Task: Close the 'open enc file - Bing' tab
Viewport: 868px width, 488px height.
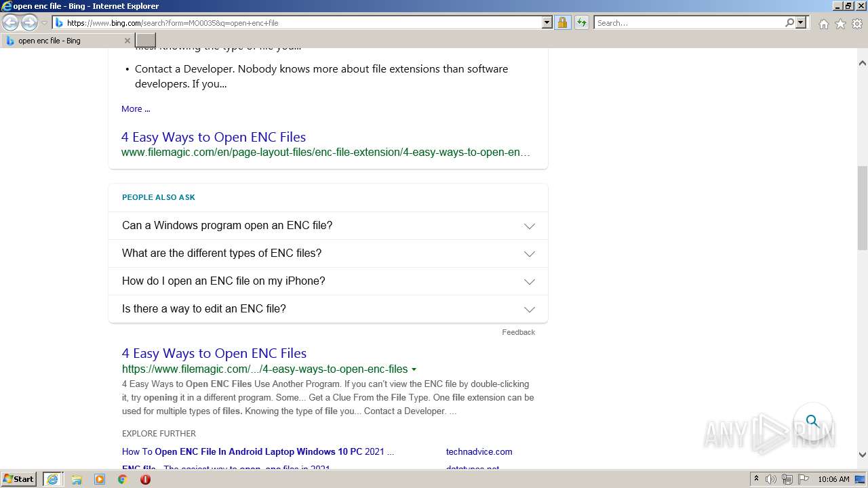Action: 127,41
